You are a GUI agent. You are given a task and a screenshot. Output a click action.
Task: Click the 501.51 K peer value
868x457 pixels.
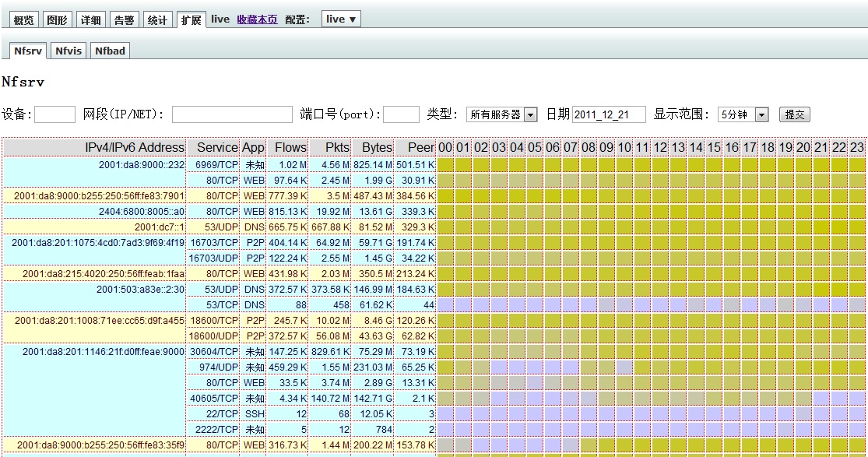click(x=415, y=164)
